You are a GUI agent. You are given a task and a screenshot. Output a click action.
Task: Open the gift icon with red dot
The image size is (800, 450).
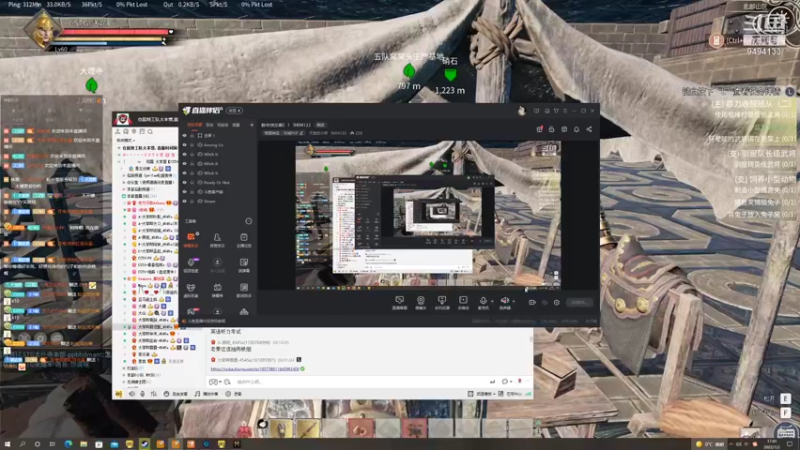tap(539, 130)
